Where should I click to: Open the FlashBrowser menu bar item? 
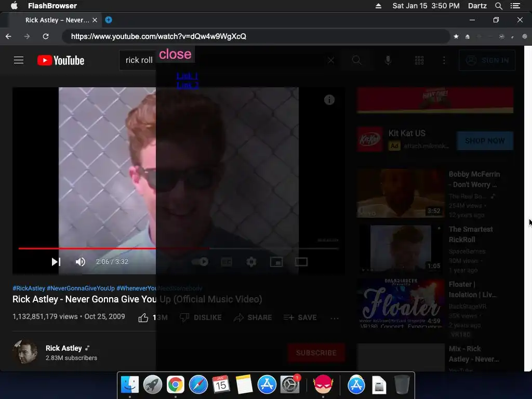point(52,5)
